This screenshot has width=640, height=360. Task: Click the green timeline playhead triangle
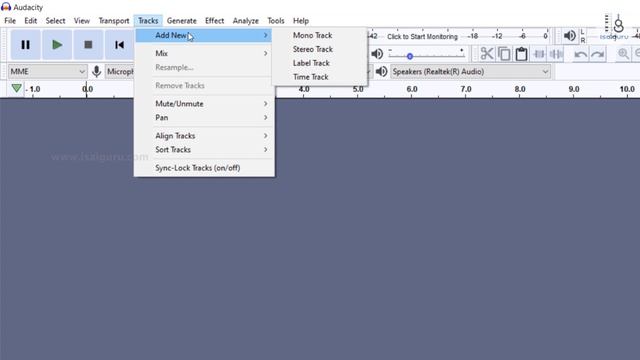pos(16,88)
